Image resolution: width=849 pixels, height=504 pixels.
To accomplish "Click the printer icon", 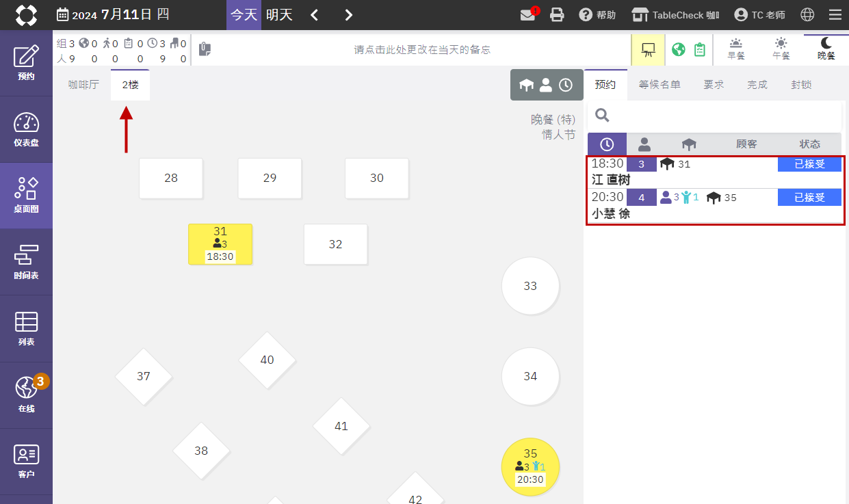I will click(558, 15).
